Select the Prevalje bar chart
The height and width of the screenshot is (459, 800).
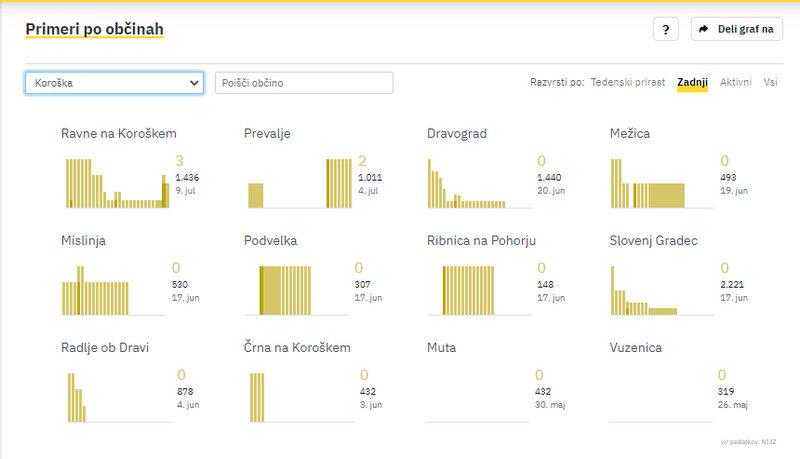coord(298,182)
